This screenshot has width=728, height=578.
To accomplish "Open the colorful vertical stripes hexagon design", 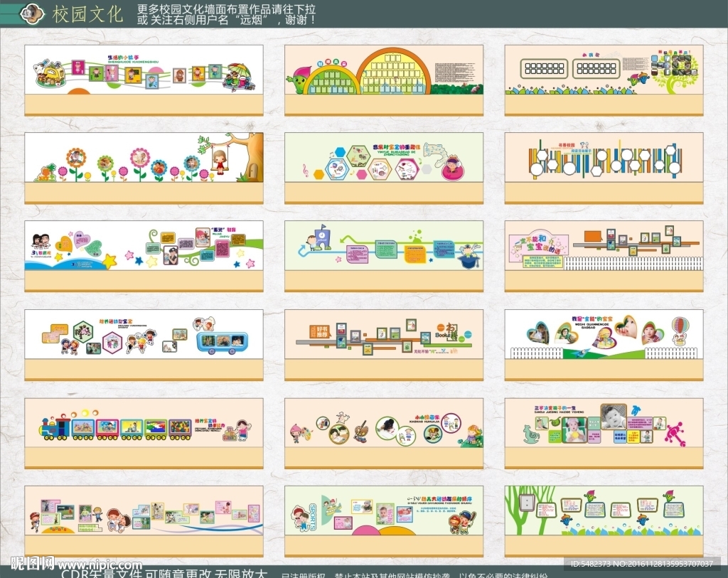I will [x=604, y=168].
